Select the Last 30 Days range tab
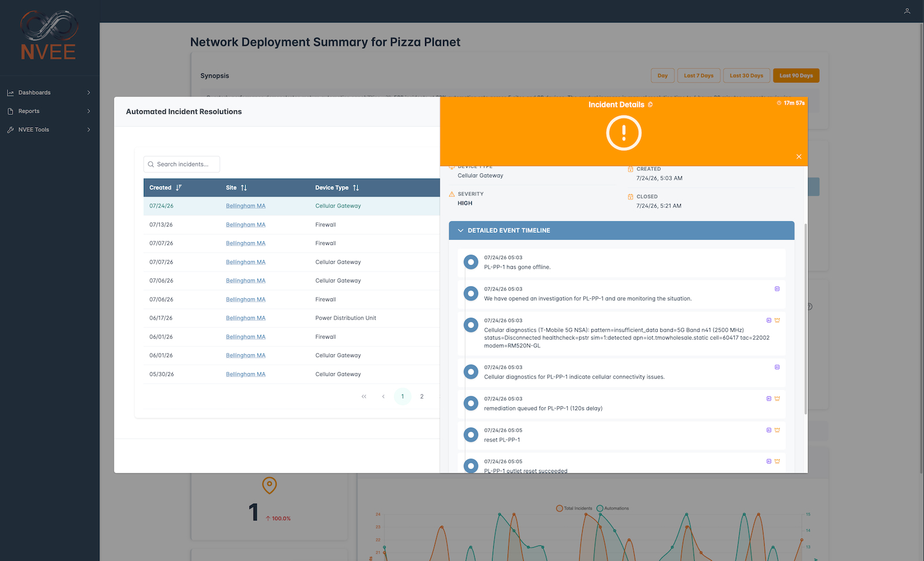924x561 pixels. [x=746, y=76]
